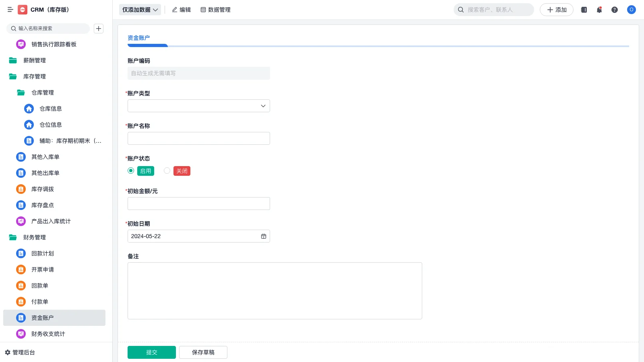Select the 启用 account status radio
The height and width of the screenshot is (362, 644).
(x=131, y=171)
